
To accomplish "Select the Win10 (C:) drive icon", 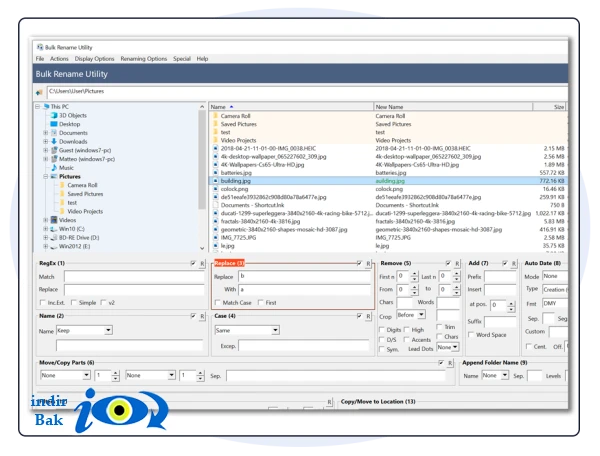I will [x=54, y=229].
